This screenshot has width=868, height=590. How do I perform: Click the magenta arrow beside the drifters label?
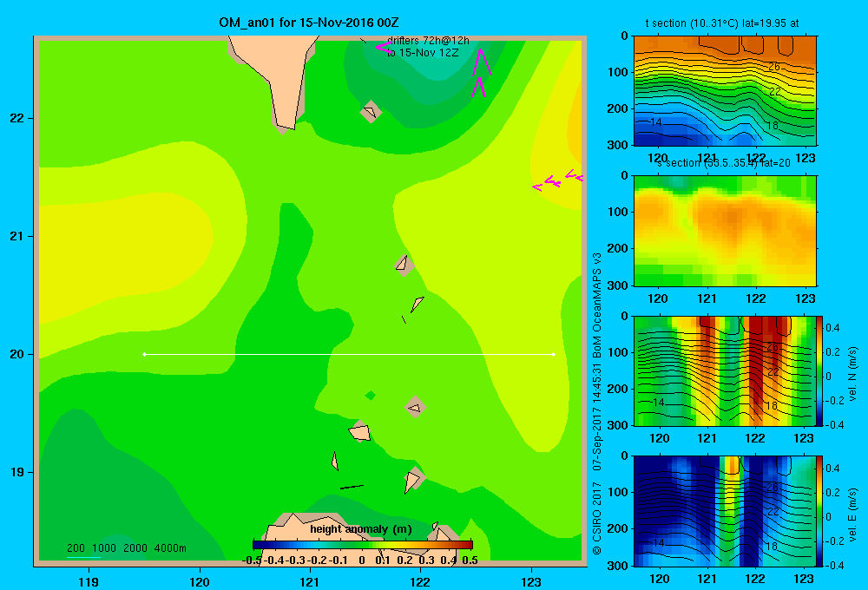click(x=384, y=48)
